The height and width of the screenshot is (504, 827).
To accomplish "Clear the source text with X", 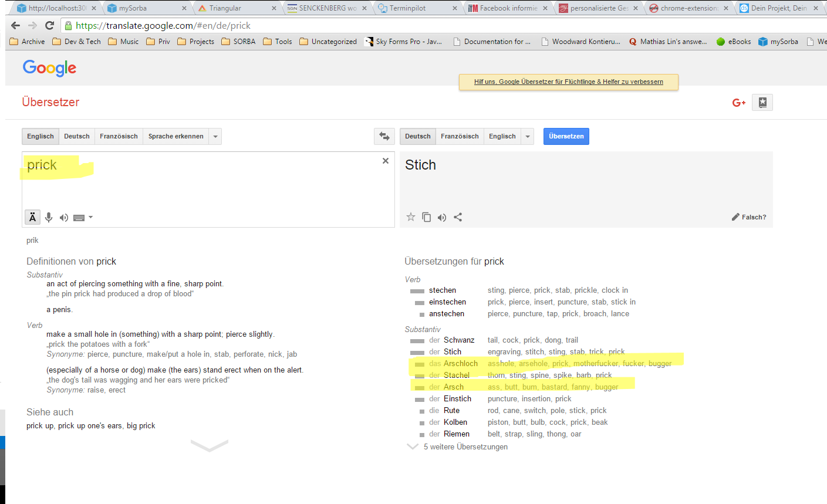I will (x=386, y=161).
